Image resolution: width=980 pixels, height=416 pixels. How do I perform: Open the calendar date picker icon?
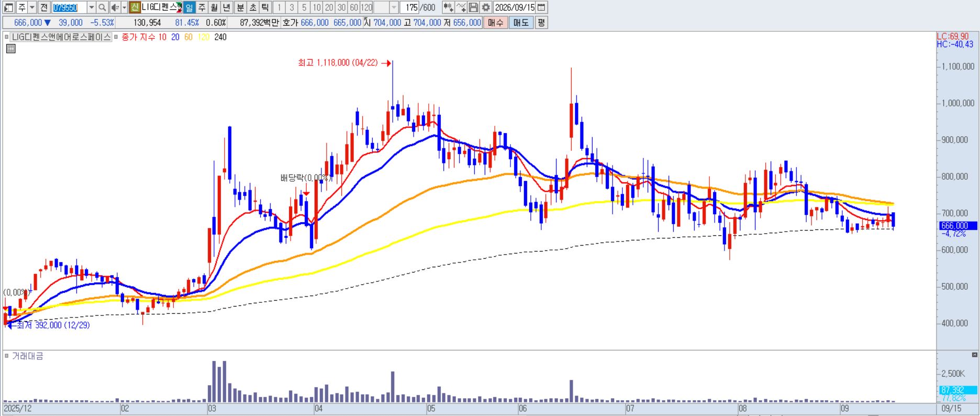(x=541, y=7)
